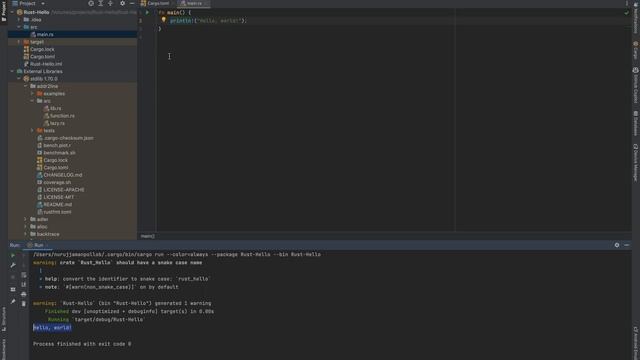Viewport: 640px width, 360px height.
Task: Click the green inspection checkmark in editor
Action: 627,13
